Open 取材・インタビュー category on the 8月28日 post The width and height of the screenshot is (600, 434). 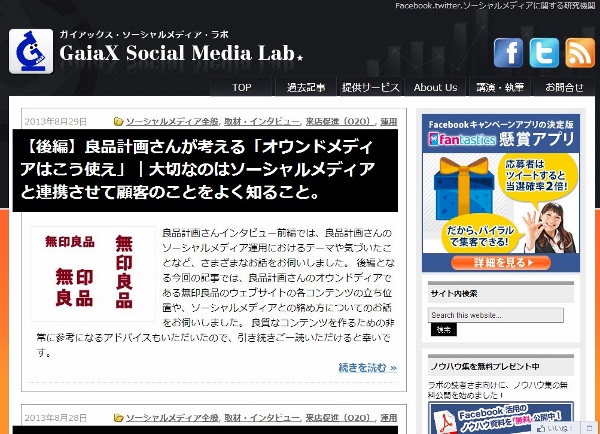(x=262, y=418)
